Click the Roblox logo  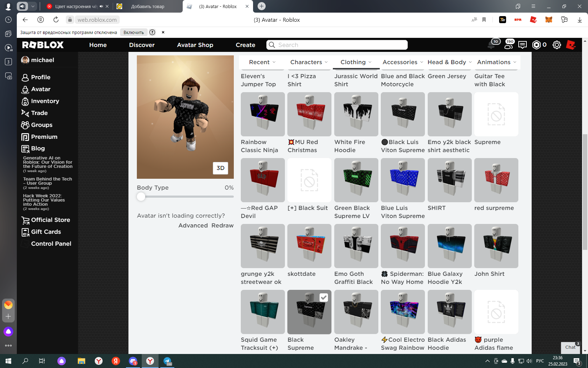pyautogui.click(x=43, y=45)
